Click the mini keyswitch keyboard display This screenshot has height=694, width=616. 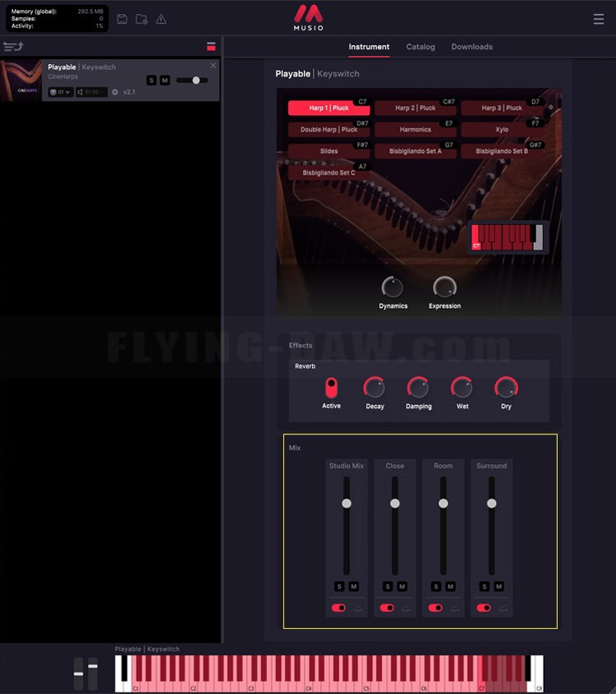pyautogui.click(x=507, y=237)
